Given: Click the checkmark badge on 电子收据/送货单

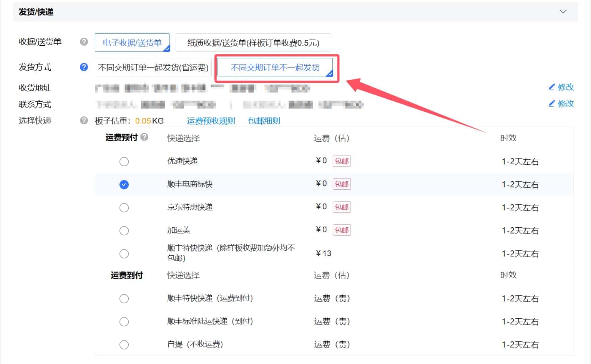Looking at the screenshot, I should coord(166,48).
